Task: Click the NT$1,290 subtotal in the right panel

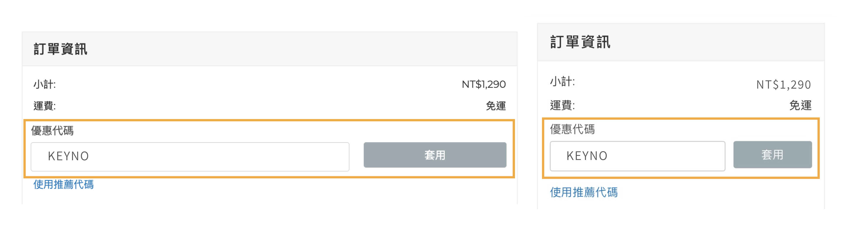Action: coord(783,85)
